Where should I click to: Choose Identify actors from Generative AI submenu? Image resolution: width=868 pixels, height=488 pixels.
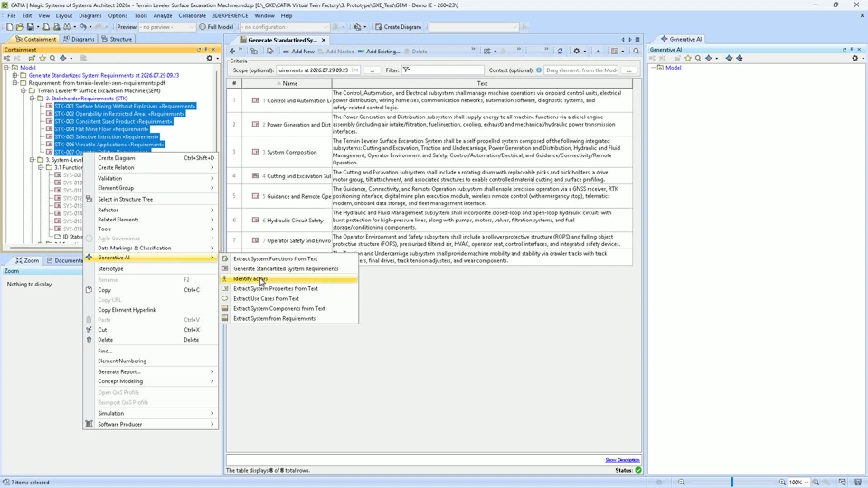(289, 279)
